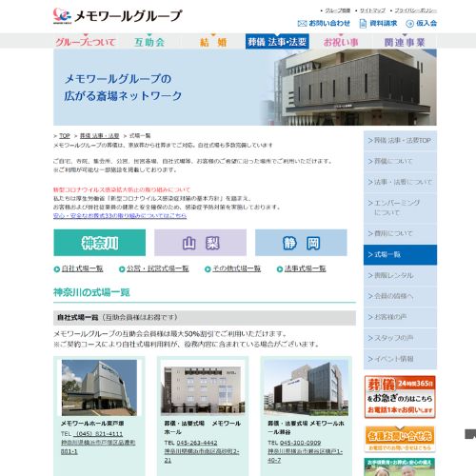Click bullet icon beside 自社式場一覧

pyautogui.click(x=57, y=269)
